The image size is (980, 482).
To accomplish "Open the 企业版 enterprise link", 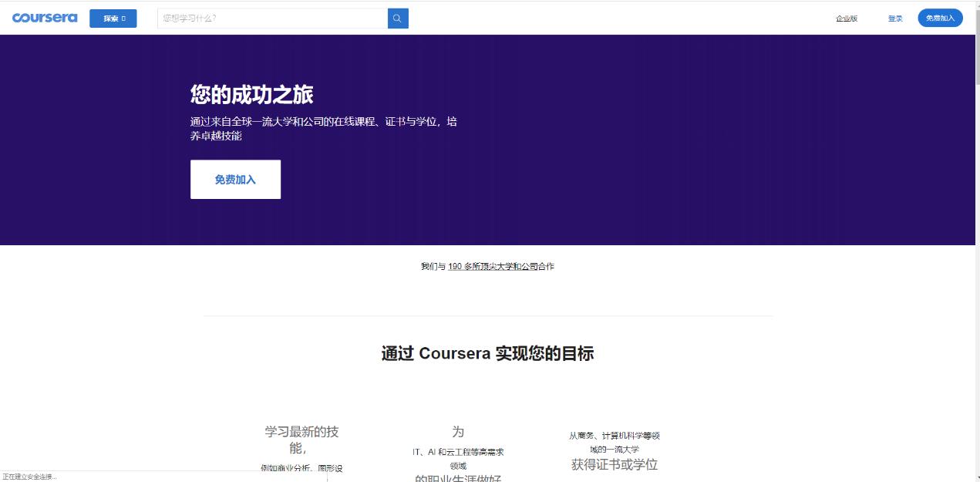I will (846, 18).
